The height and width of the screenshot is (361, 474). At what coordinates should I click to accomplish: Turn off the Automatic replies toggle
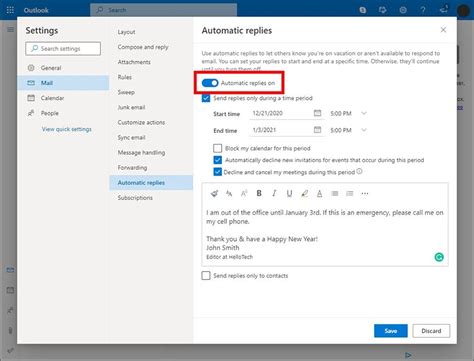210,83
